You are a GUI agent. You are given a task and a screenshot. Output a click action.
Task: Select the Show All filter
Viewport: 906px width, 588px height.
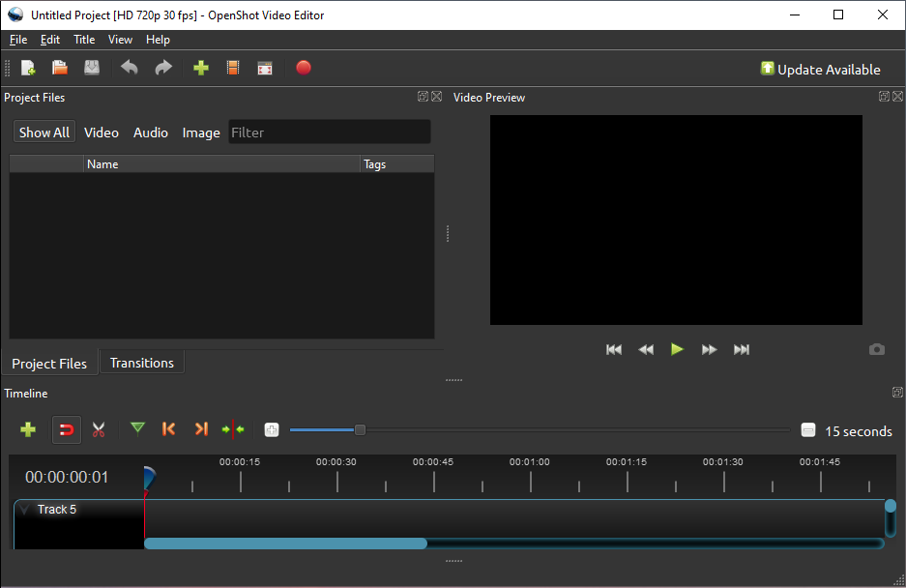[x=44, y=132]
